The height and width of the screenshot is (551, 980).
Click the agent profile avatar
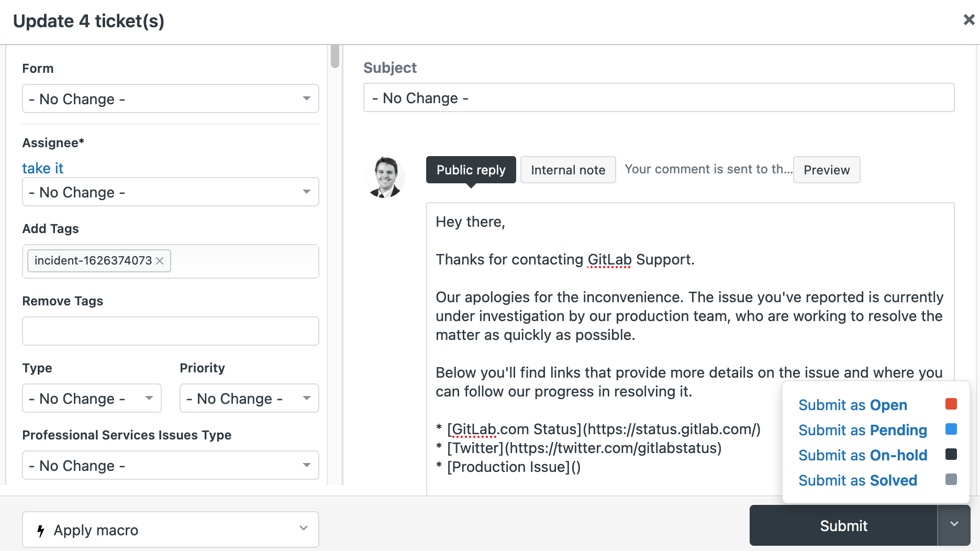(x=385, y=177)
